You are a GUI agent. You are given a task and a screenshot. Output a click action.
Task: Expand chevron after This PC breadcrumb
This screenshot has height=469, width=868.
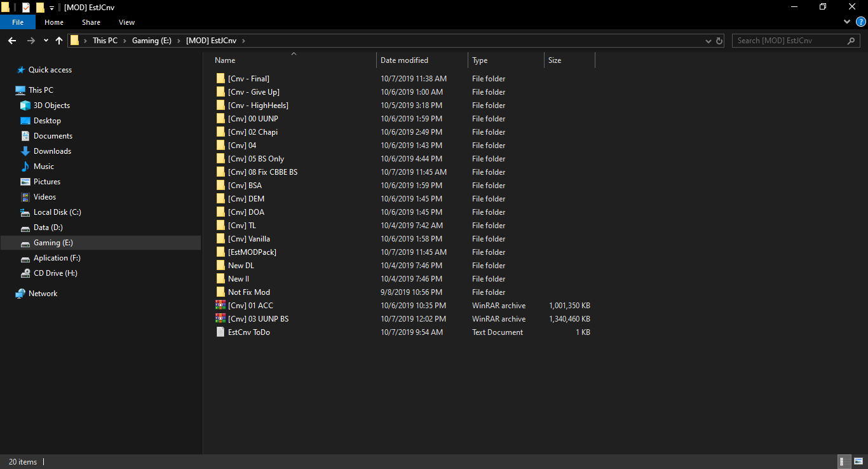coord(125,41)
